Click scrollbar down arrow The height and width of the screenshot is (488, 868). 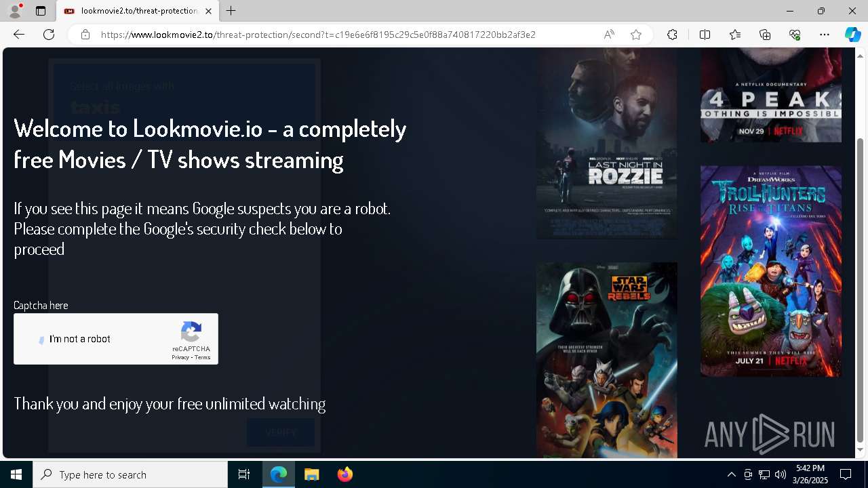(861, 450)
